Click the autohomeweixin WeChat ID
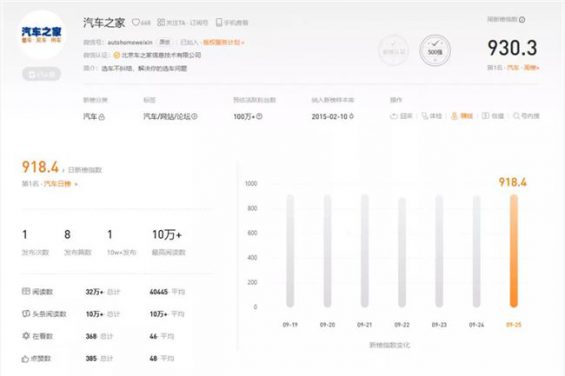 click(x=130, y=43)
